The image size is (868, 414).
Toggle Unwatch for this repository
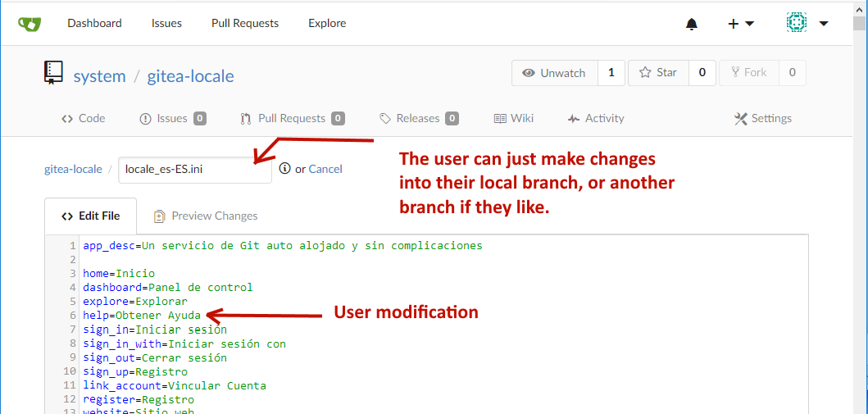click(x=555, y=73)
